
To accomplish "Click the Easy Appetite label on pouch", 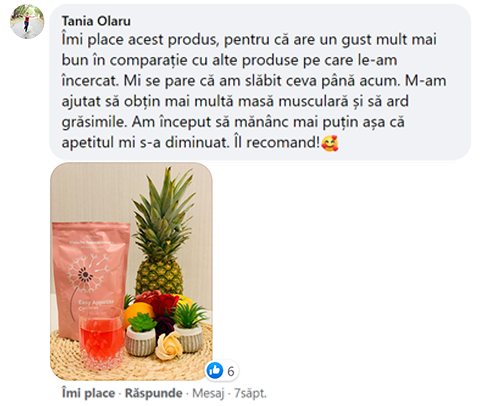I will [x=96, y=305].
